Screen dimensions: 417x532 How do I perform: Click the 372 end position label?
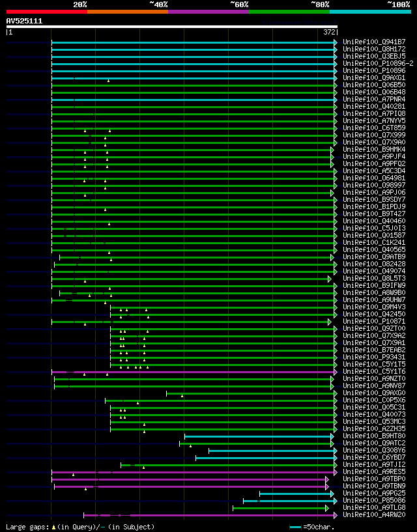329,32
